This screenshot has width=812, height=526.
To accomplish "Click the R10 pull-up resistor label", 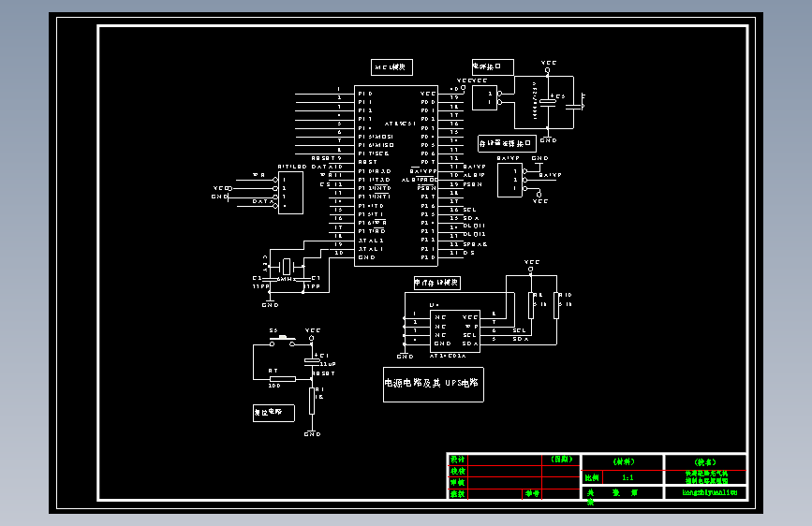I will [x=566, y=295].
